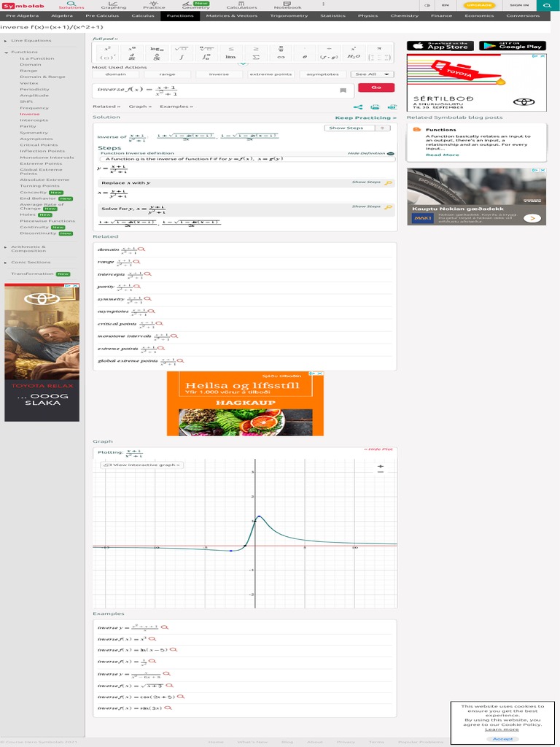Open Asymptotes in the sidebar
This screenshot has height=747, width=560.
click(x=36, y=139)
